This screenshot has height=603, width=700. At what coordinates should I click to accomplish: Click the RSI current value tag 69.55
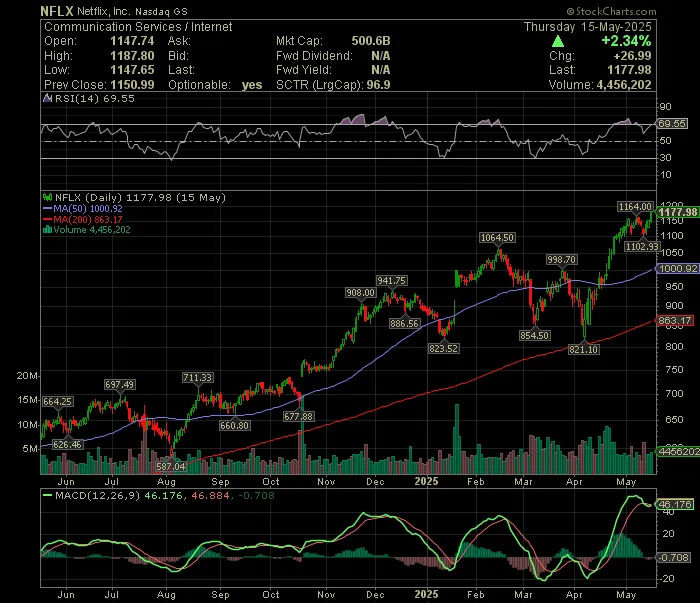(672, 124)
